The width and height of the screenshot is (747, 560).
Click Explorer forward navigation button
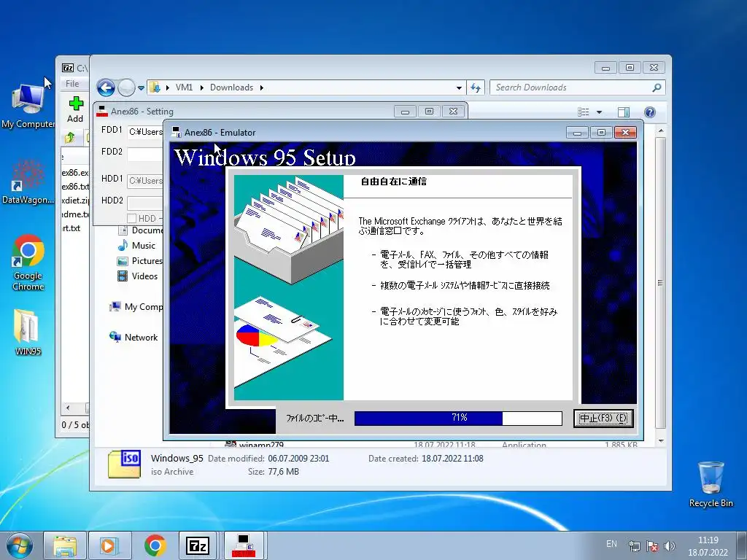(x=126, y=87)
